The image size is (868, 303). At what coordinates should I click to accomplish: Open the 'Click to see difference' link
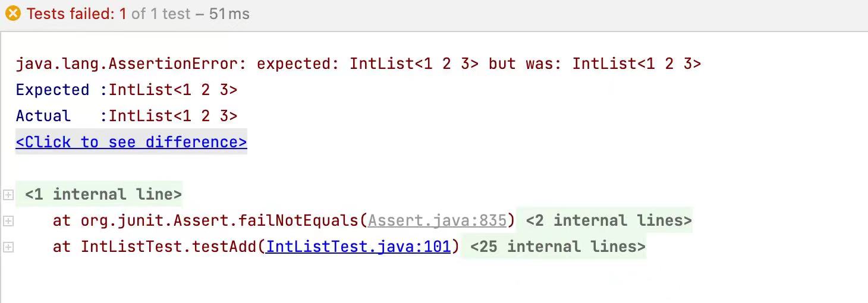tap(131, 142)
